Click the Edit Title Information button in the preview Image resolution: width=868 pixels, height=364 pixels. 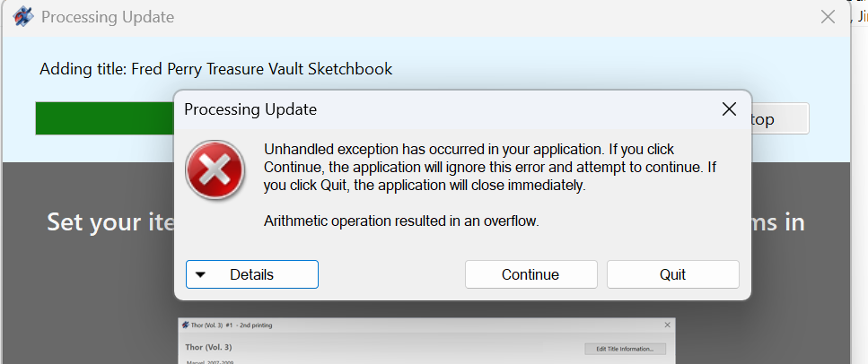(625, 349)
